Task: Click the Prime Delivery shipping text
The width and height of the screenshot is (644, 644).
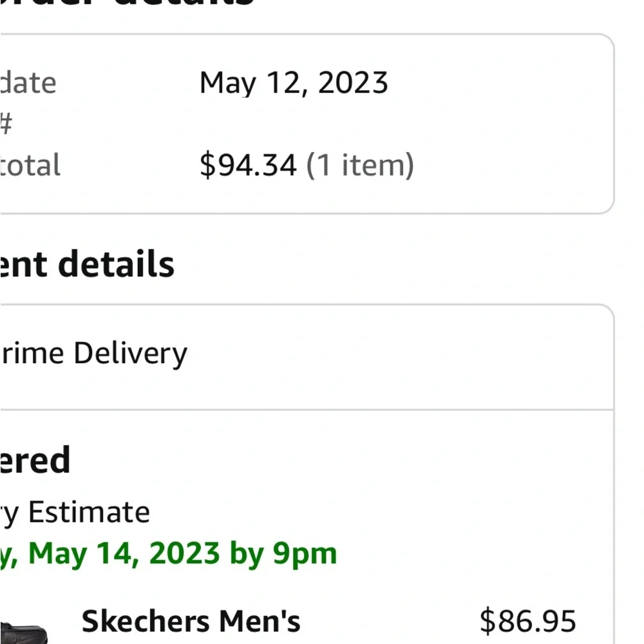Action: [93, 354]
